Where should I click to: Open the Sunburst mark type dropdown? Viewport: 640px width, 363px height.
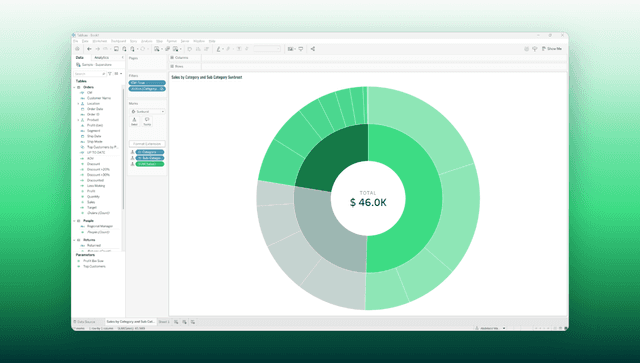point(147,111)
